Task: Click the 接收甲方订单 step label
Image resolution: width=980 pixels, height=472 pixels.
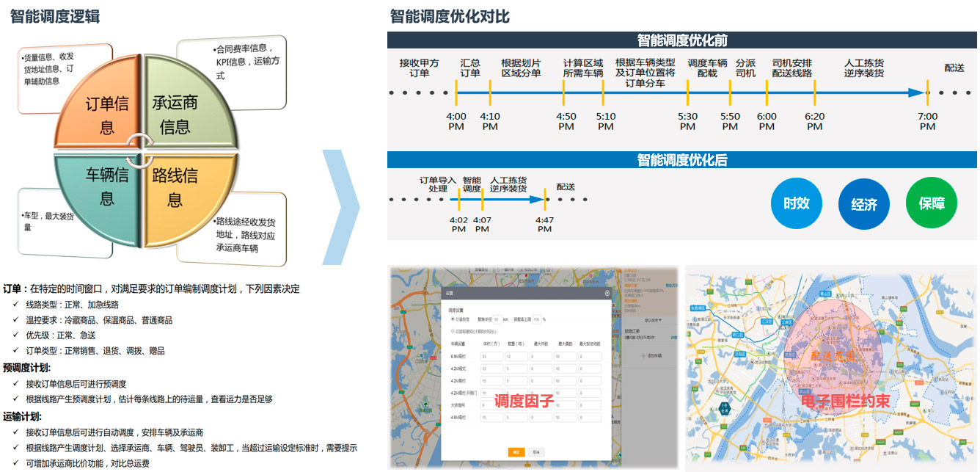Action: [420, 68]
